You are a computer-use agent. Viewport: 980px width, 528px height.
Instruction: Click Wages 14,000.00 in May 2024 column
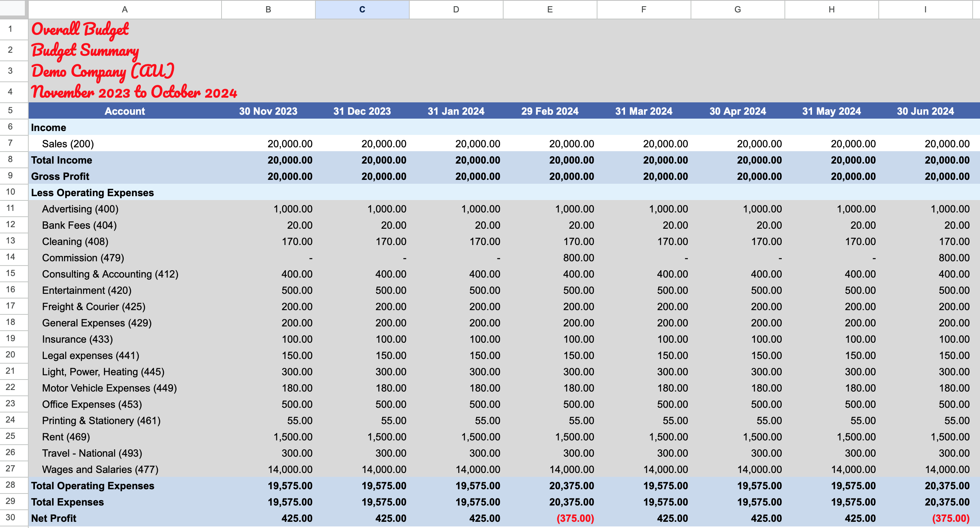tap(831, 469)
